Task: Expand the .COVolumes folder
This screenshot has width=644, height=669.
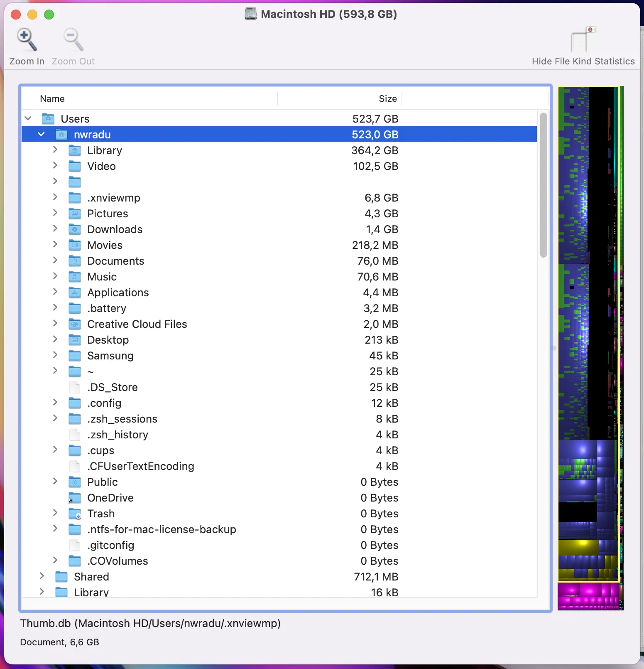Action: click(55, 560)
